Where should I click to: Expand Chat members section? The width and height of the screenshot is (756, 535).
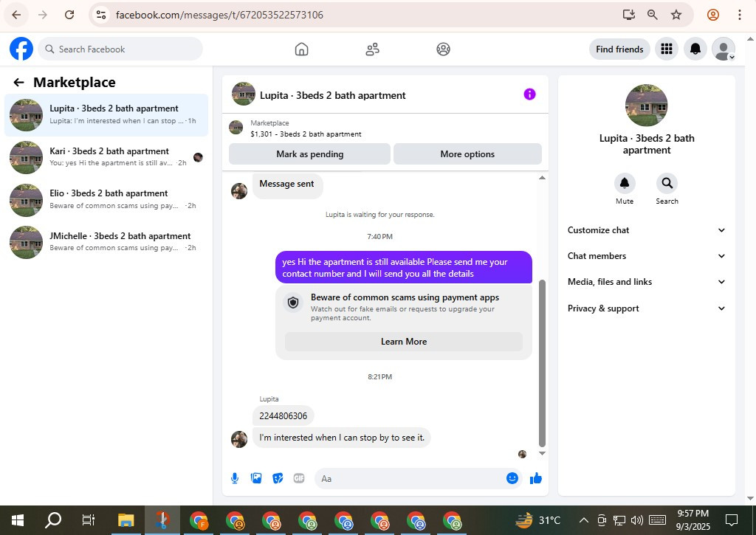[x=646, y=256]
